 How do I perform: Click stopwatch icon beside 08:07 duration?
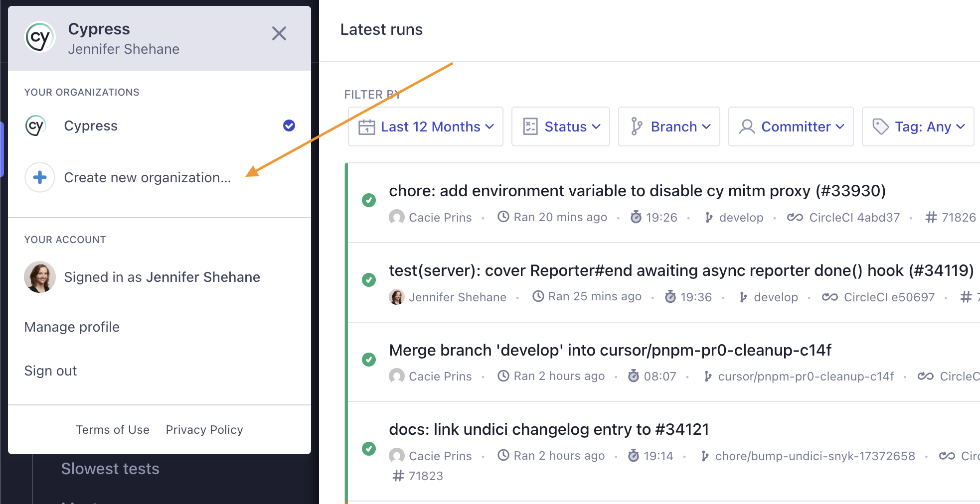point(634,376)
